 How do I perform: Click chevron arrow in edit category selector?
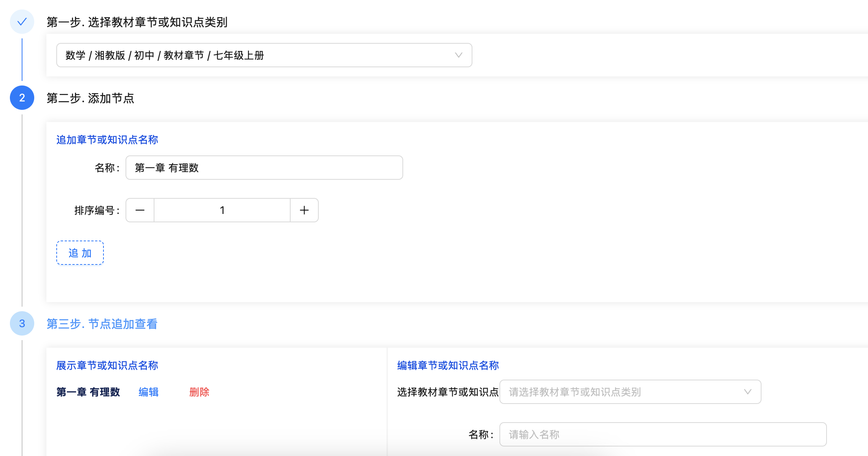point(747,392)
